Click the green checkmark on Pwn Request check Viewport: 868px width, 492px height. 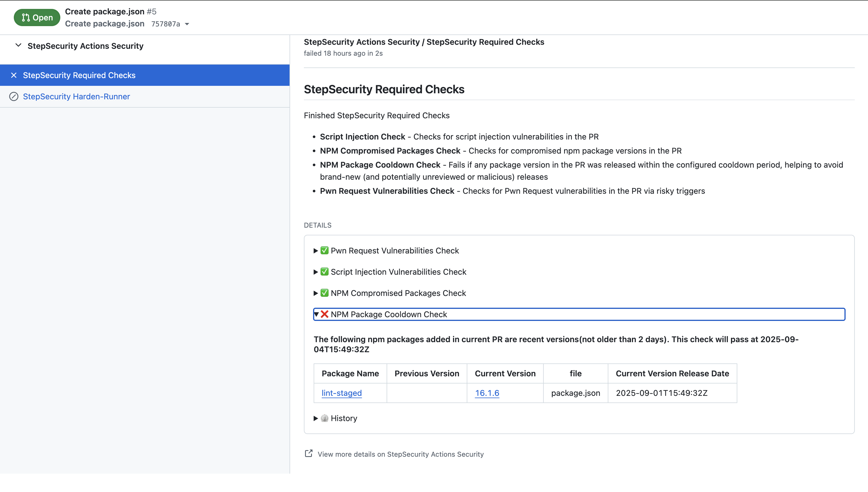tap(325, 250)
